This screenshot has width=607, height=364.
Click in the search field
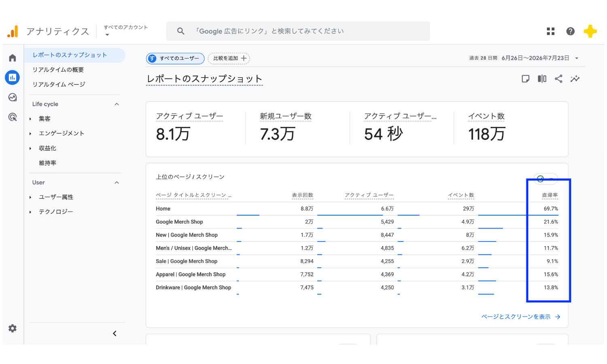298,31
